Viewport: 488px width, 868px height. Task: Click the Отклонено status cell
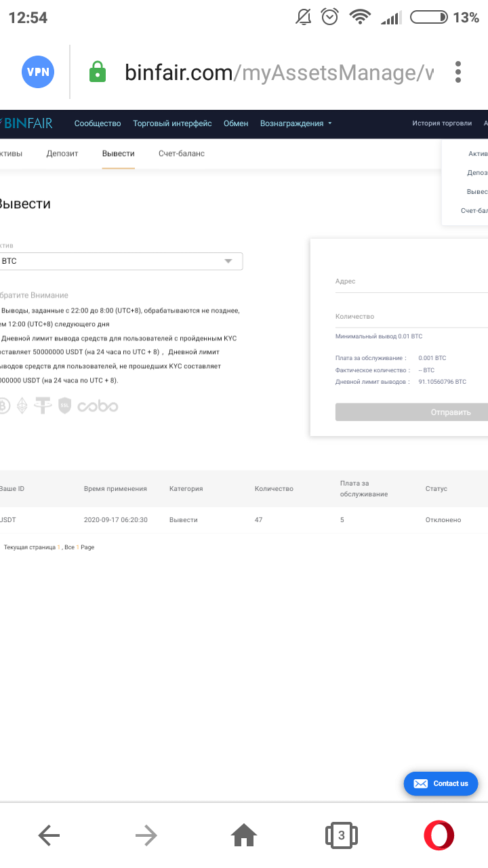tap(443, 520)
